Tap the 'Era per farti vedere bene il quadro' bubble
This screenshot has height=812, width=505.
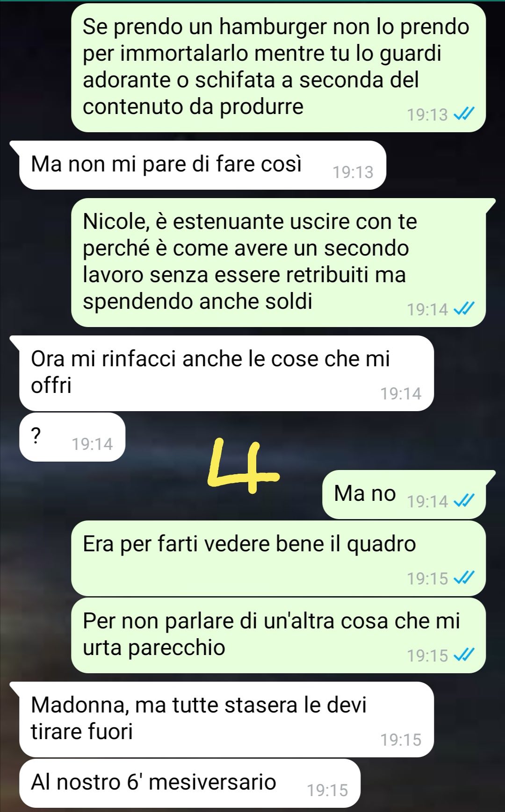278,558
